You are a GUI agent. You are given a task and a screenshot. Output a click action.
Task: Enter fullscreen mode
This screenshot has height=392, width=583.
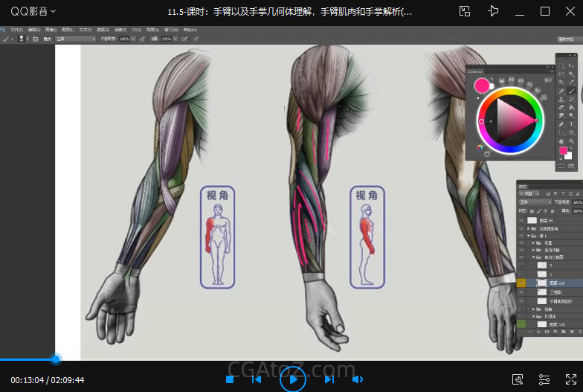click(570, 379)
